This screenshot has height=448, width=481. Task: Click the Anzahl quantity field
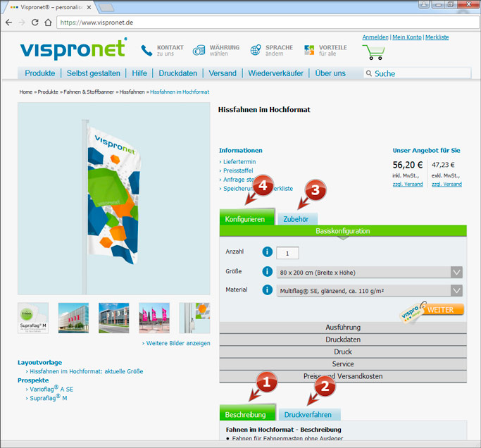click(287, 253)
